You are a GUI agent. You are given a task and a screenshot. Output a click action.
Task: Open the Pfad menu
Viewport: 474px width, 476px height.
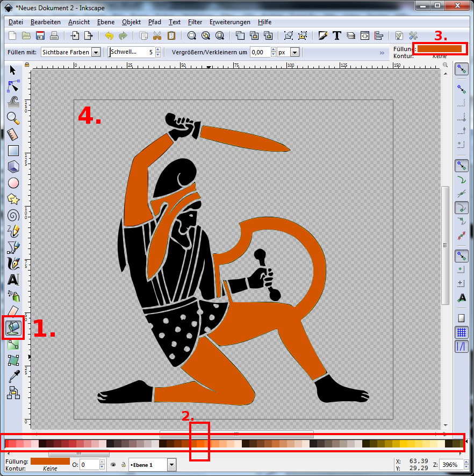(x=155, y=22)
